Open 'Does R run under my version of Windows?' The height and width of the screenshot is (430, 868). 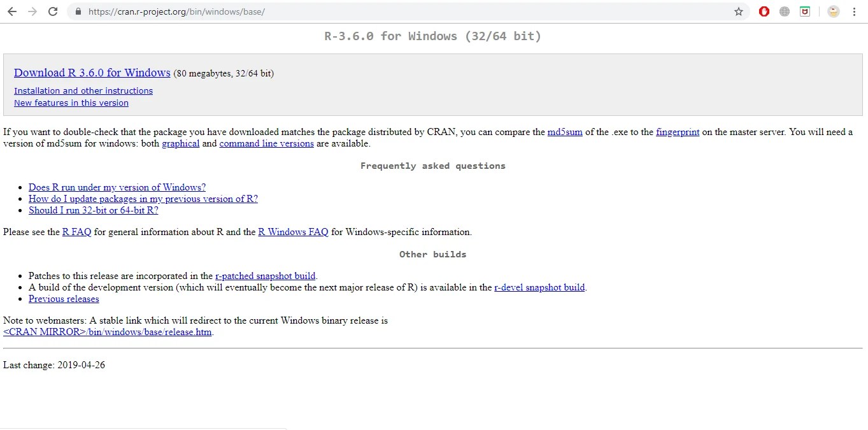pos(117,187)
